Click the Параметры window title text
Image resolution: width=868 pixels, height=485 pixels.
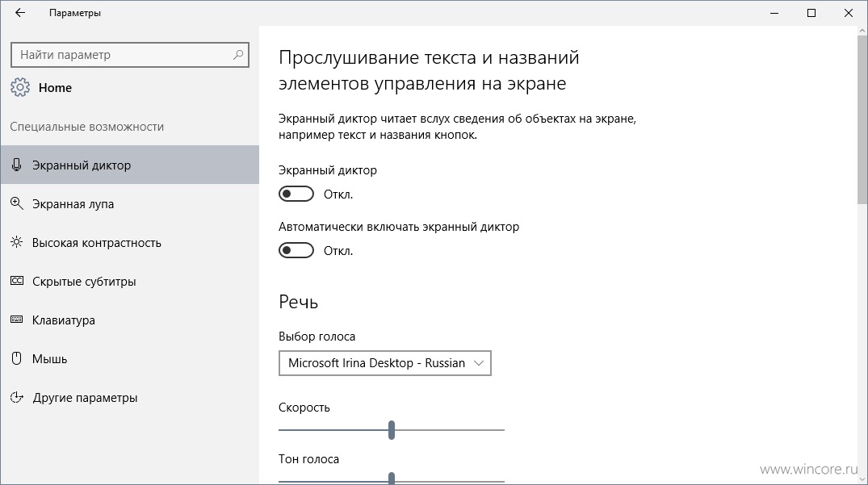pyautogui.click(x=75, y=13)
